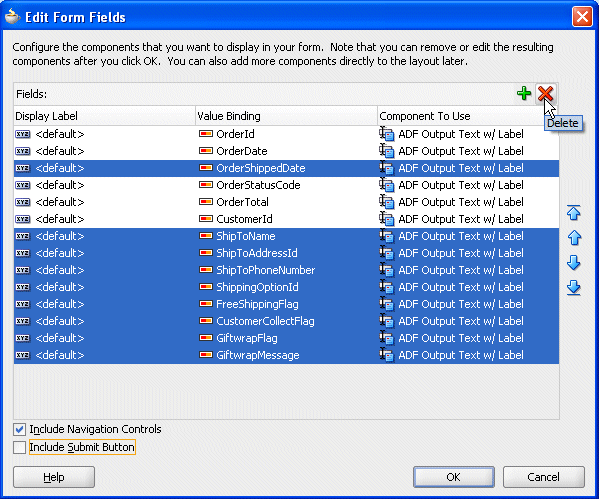This screenshot has width=599, height=499.
Task: Uncheck Include Navigation Controls
Action: point(19,429)
